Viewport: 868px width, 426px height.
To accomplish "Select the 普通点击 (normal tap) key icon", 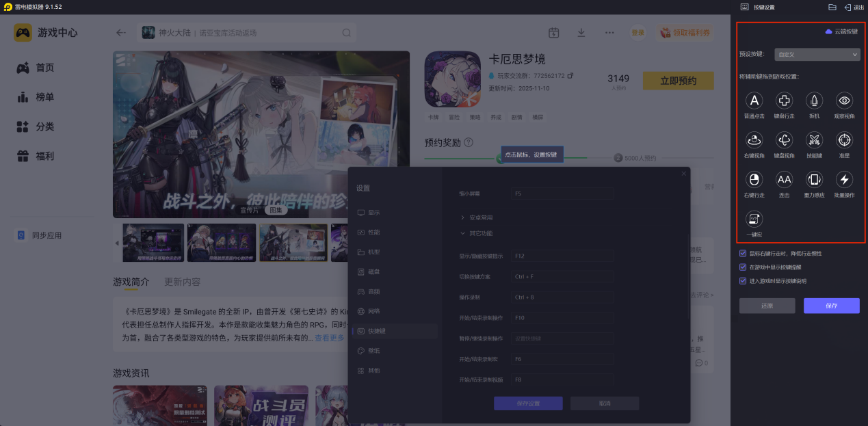I will tap(754, 101).
